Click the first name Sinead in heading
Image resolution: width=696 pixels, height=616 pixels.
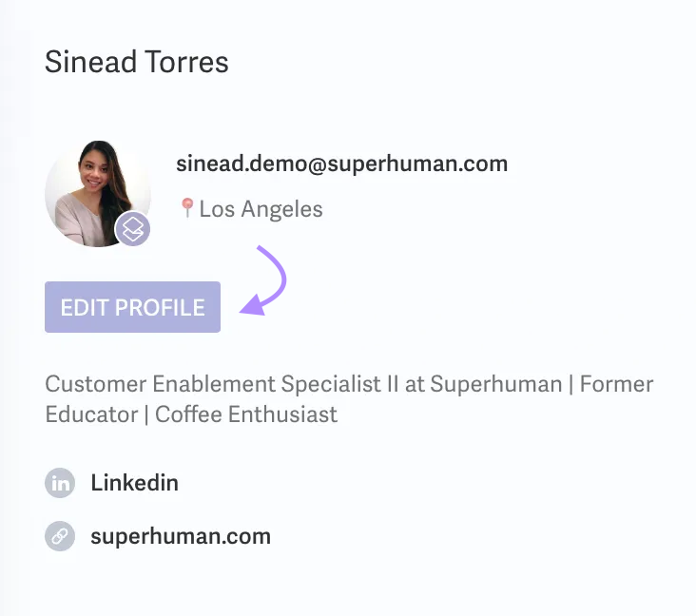pos(90,62)
